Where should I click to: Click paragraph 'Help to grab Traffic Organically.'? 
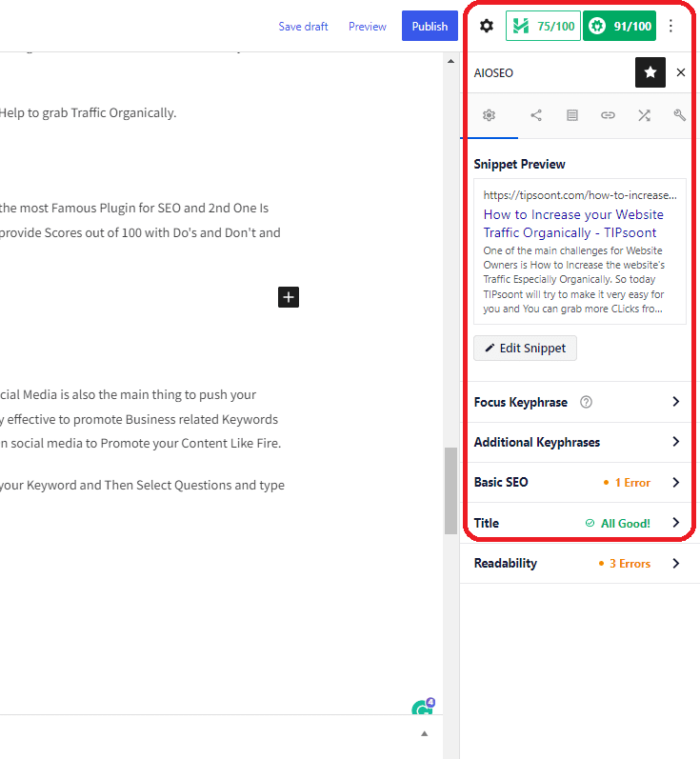(89, 112)
